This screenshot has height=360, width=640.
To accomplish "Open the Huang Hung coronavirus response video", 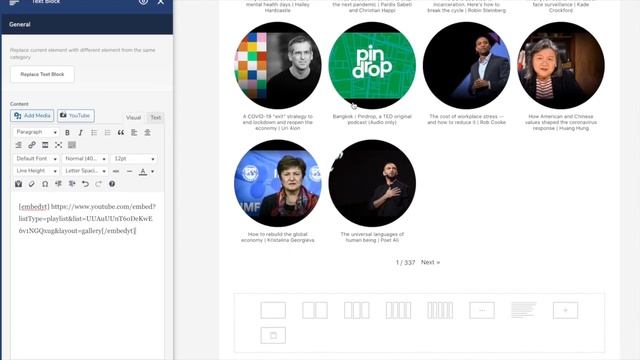I will pyautogui.click(x=561, y=65).
